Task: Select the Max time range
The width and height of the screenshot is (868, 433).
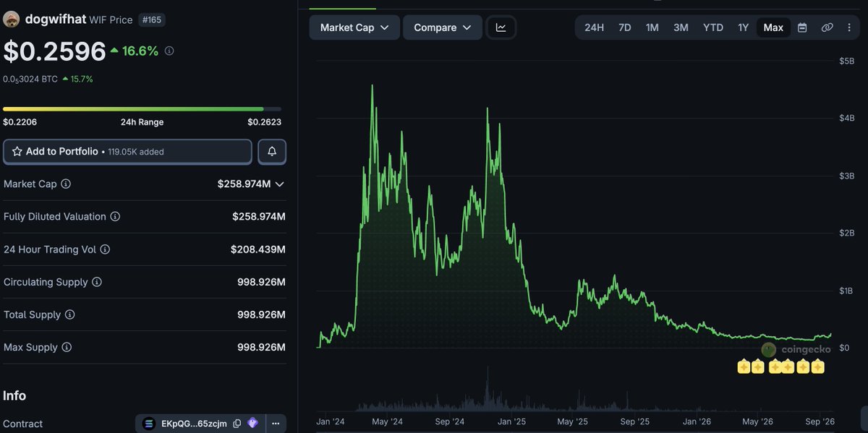Action: click(x=773, y=27)
